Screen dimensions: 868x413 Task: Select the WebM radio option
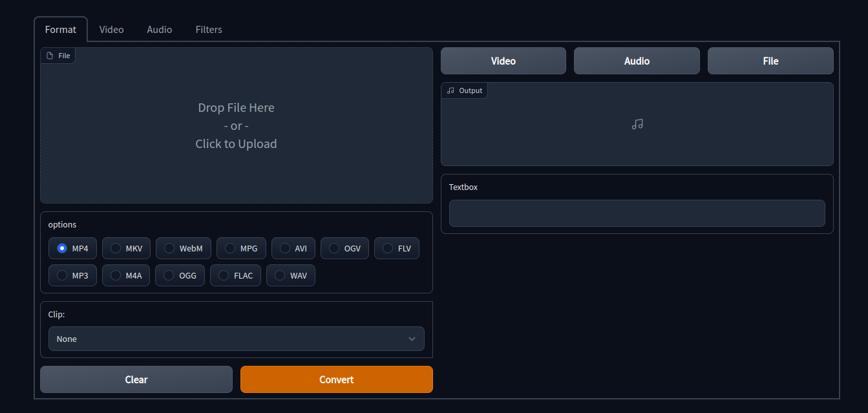[170, 248]
